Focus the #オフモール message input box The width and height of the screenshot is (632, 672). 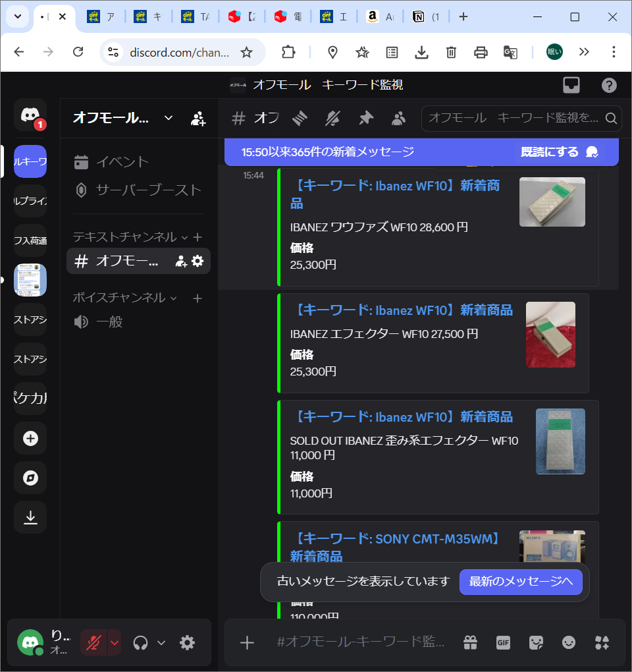coord(361,642)
